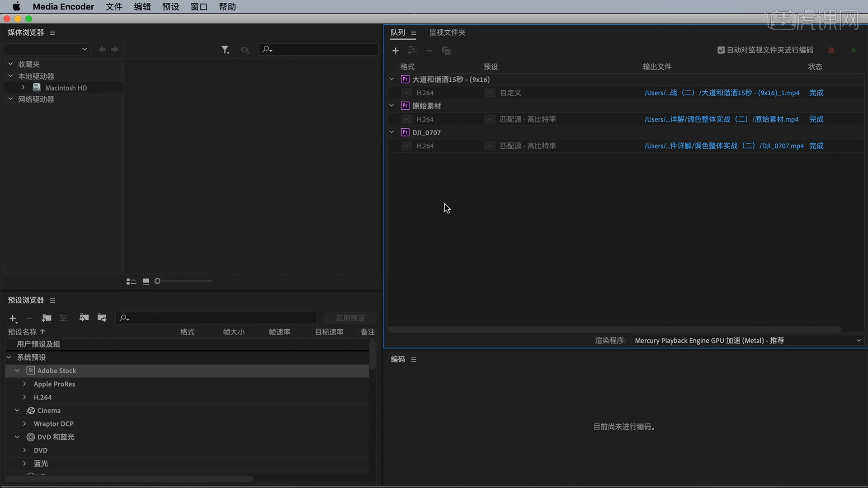Collapse the DJI_0707 queue item
The height and width of the screenshot is (488, 868).
click(x=392, y=132)
